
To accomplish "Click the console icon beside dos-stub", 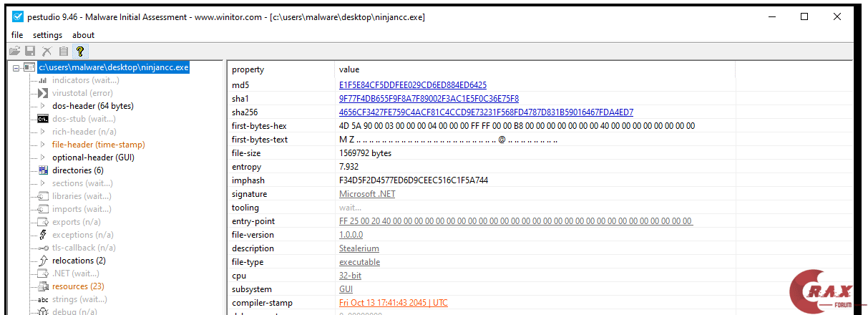I will tap(43, 119).
